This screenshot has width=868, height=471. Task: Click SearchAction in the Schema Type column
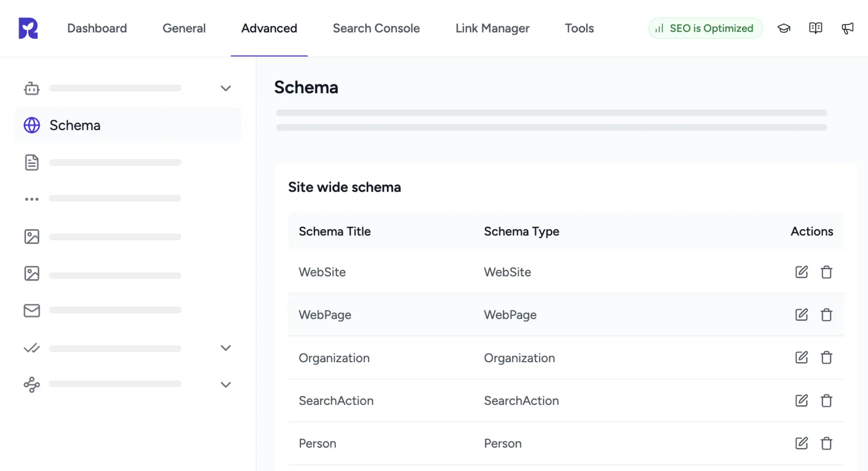(521, 401)
